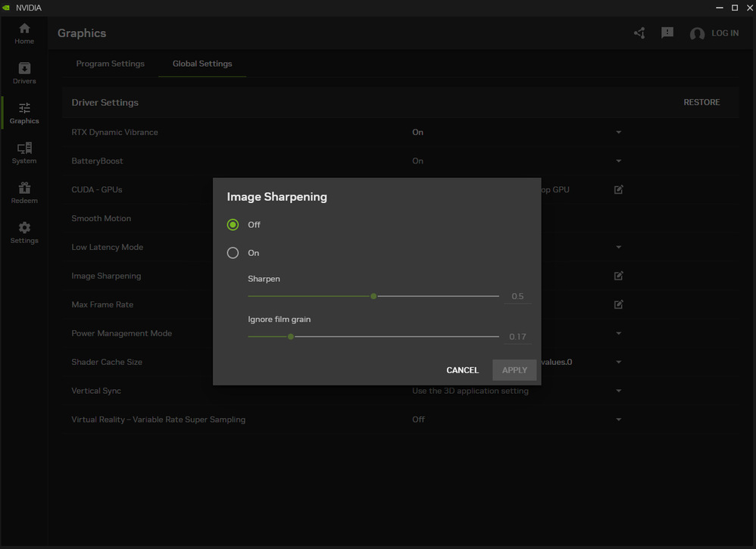Maximize the NVIDIA window
Viewport: 756px width, 549px height.
pos(735,8)
